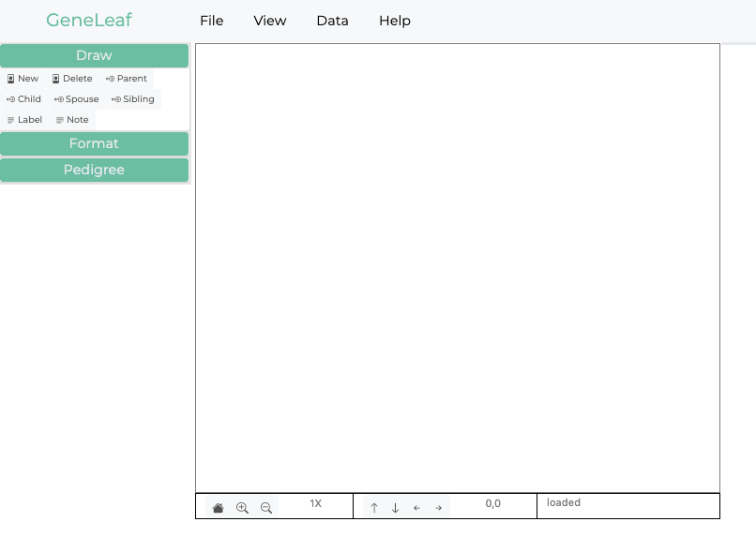Insert a Note
756x537 pixels.
coord(72,120)
